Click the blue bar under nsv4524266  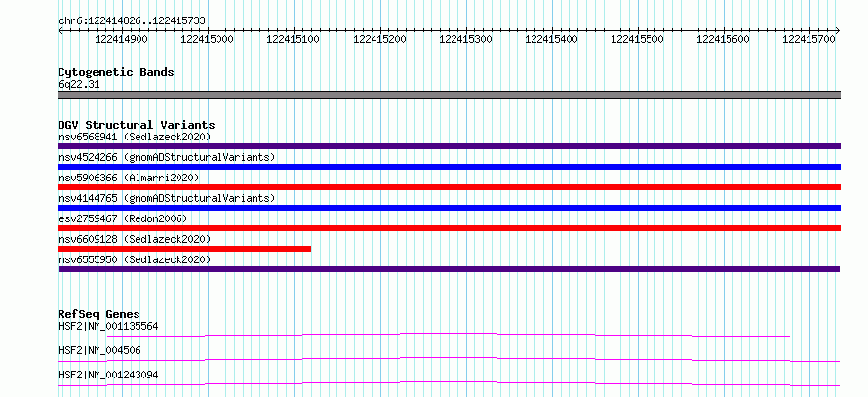coord(449,167)
